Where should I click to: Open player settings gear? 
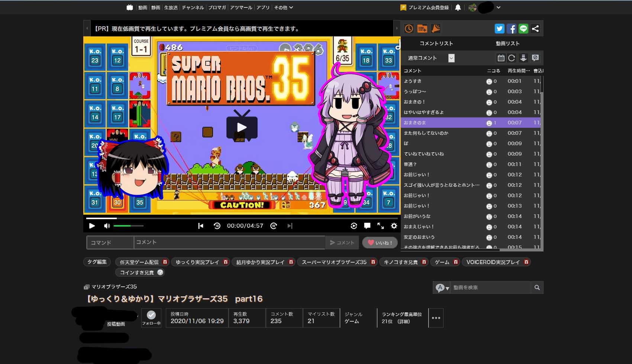coord(394,226)
